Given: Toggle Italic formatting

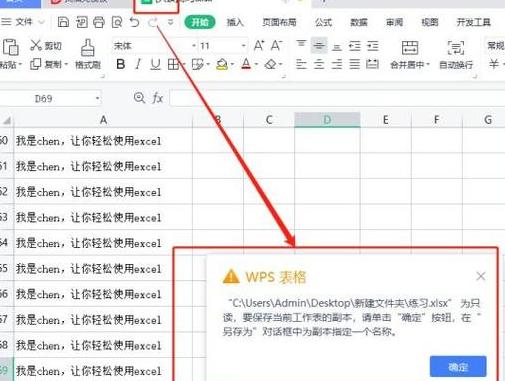Looking at the screenshot, I should [x=138, y=64].
